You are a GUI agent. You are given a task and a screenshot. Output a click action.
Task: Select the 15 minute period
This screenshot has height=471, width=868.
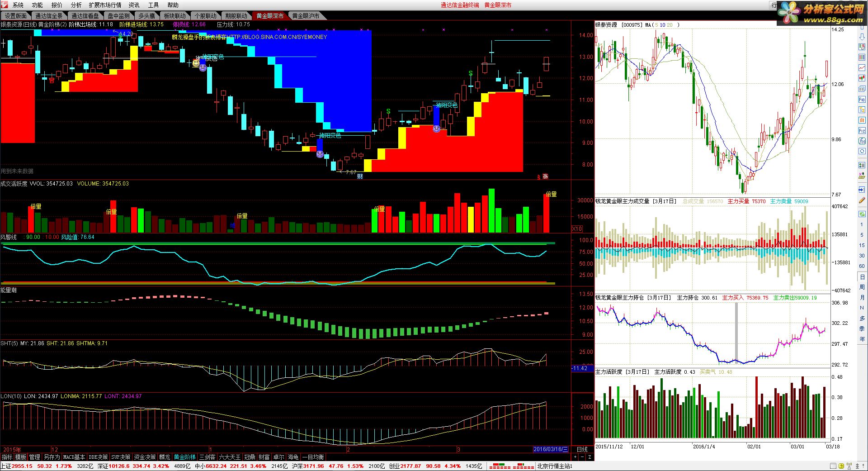862,245
